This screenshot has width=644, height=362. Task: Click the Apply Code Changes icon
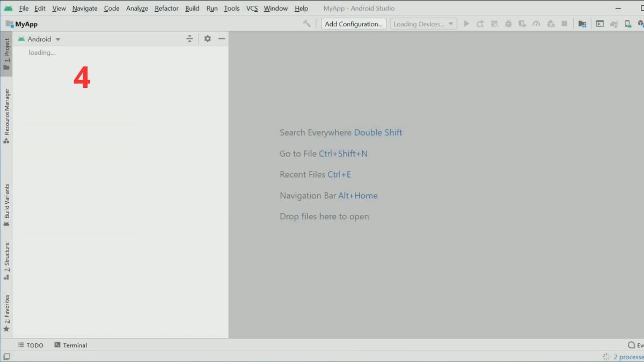pyautogui.click(x=494, y=24)
